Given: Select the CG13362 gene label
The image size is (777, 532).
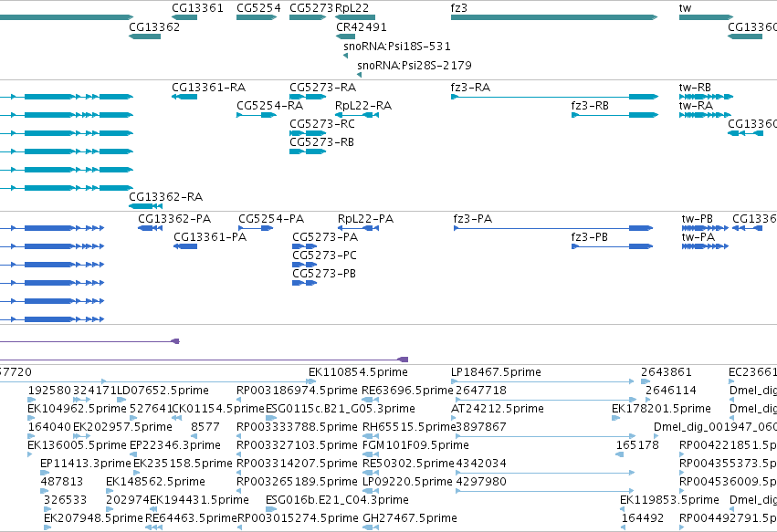Looking at the screenshot, I should point(154,26).
